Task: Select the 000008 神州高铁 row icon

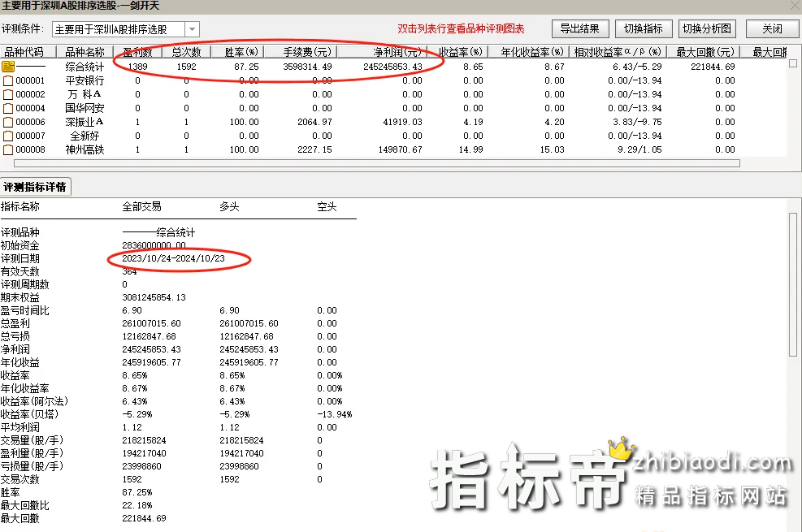Action: (x=7, y=149)
